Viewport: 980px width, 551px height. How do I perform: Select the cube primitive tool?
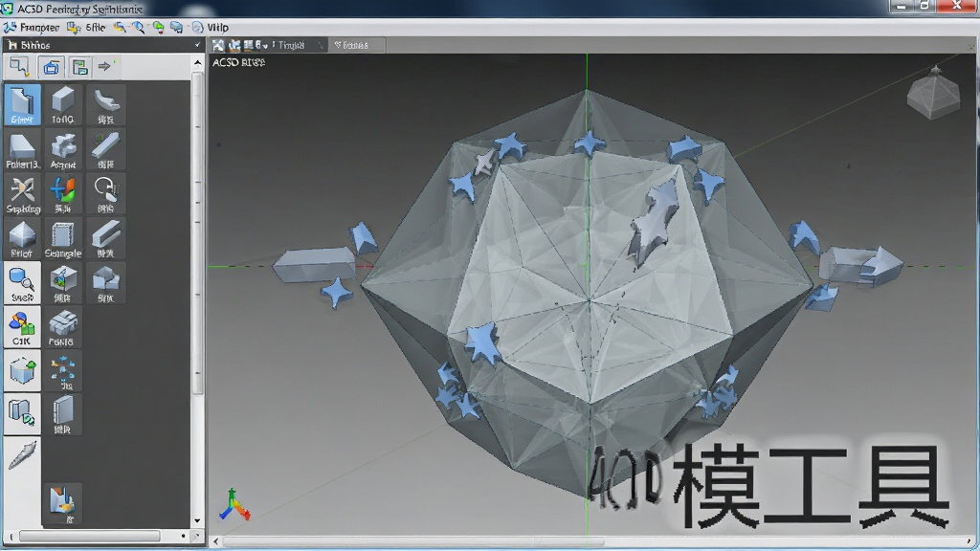click(63, 104)
